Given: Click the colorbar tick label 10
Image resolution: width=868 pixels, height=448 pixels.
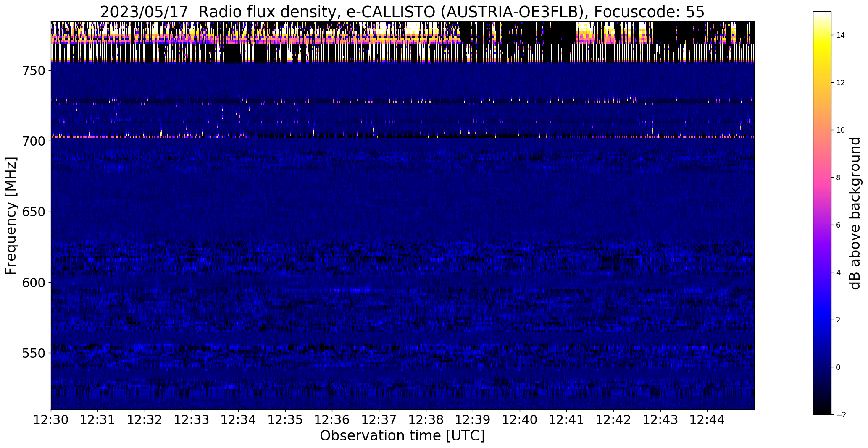Looking at the screenshot, I should click(x=841, y=130).
